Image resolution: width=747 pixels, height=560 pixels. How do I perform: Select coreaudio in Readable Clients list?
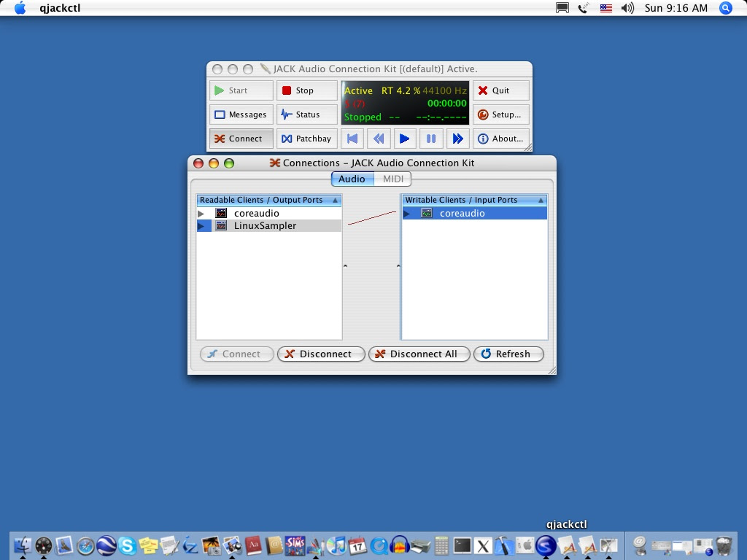pos(269,214)
